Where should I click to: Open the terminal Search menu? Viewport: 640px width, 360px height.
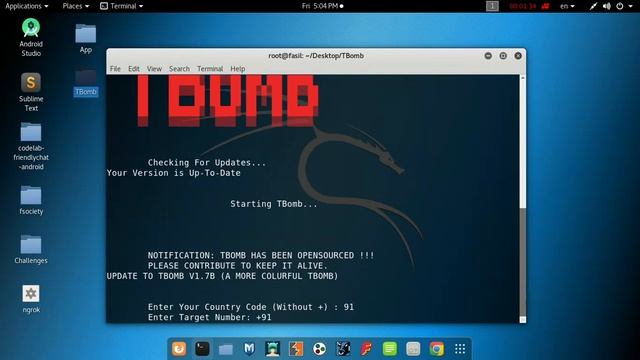pos(179,69)
